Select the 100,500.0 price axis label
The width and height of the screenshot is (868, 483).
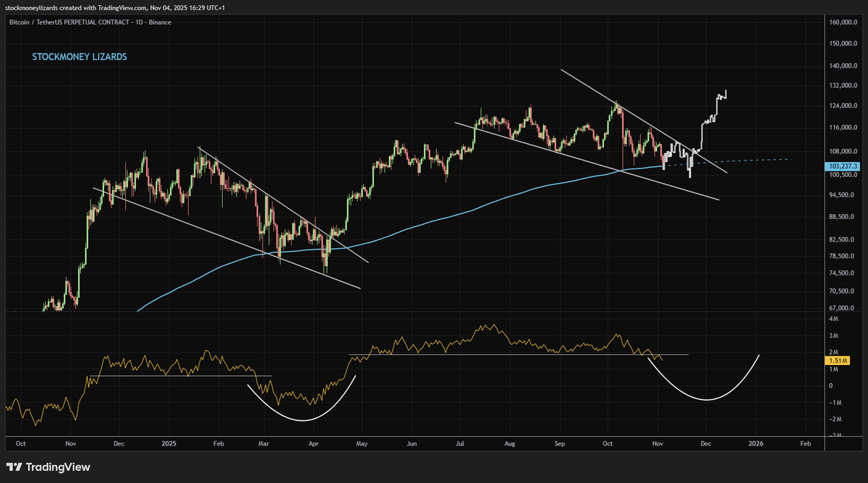[843, 175]
